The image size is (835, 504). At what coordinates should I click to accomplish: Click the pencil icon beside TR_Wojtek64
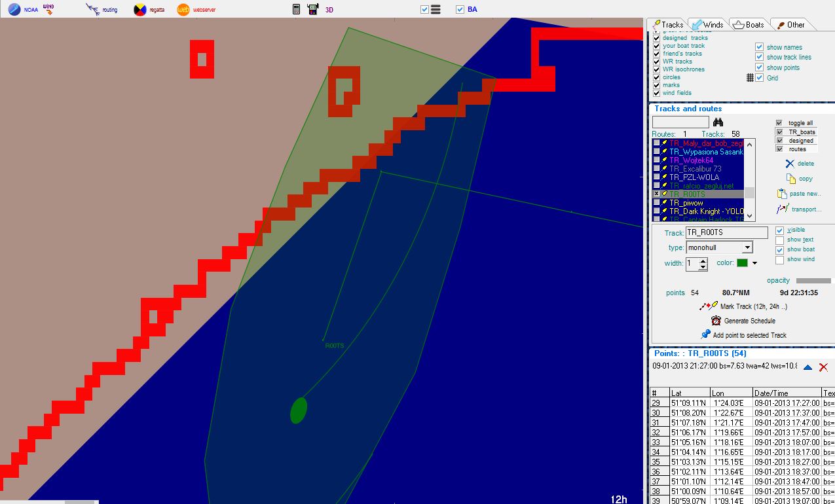664,160
